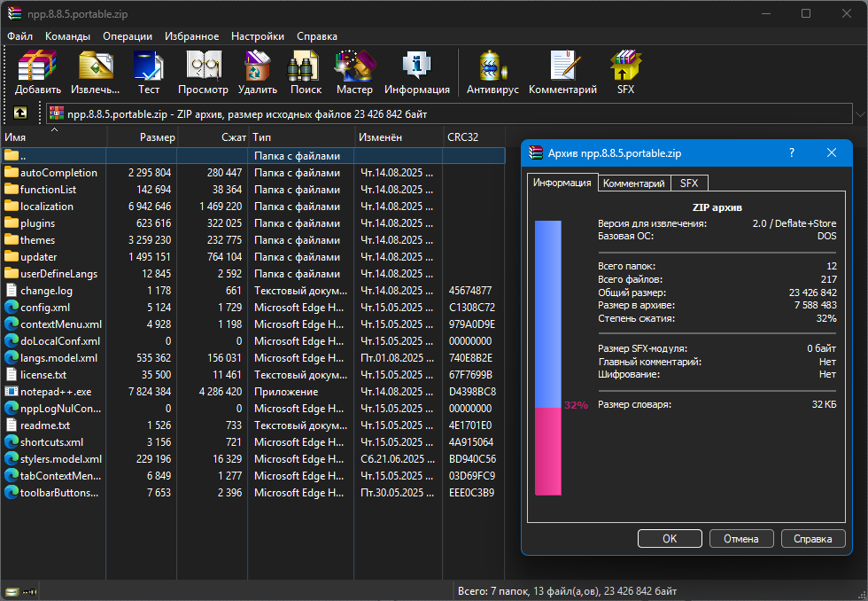Click size value 7 824 384
This screenshot has height=601, width=868.
point(150,392)
